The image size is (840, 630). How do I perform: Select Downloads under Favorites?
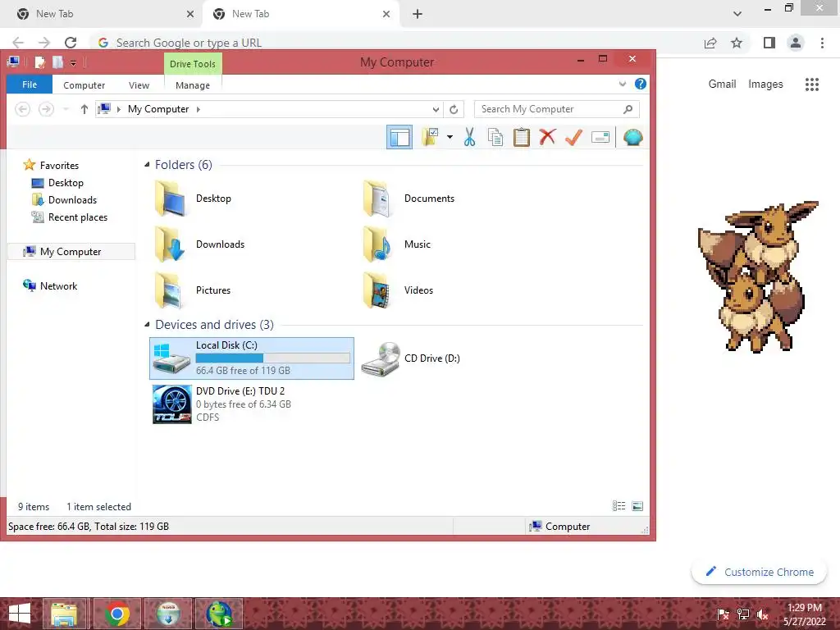click(x=65, y=200)
